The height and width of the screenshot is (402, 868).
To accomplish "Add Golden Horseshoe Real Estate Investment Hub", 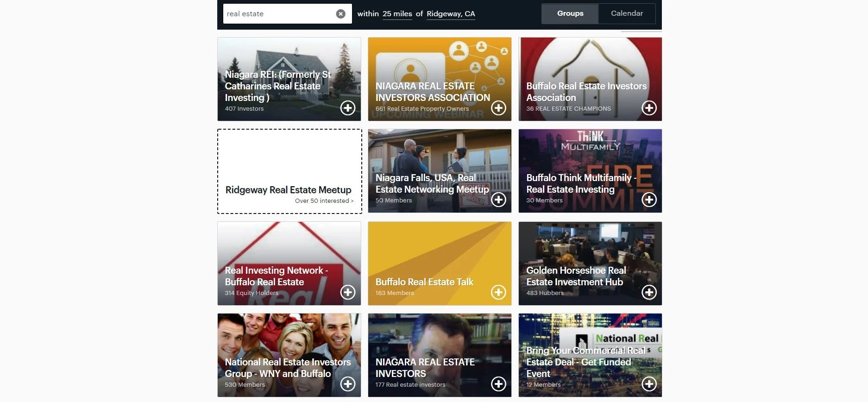I will [649, 292].
